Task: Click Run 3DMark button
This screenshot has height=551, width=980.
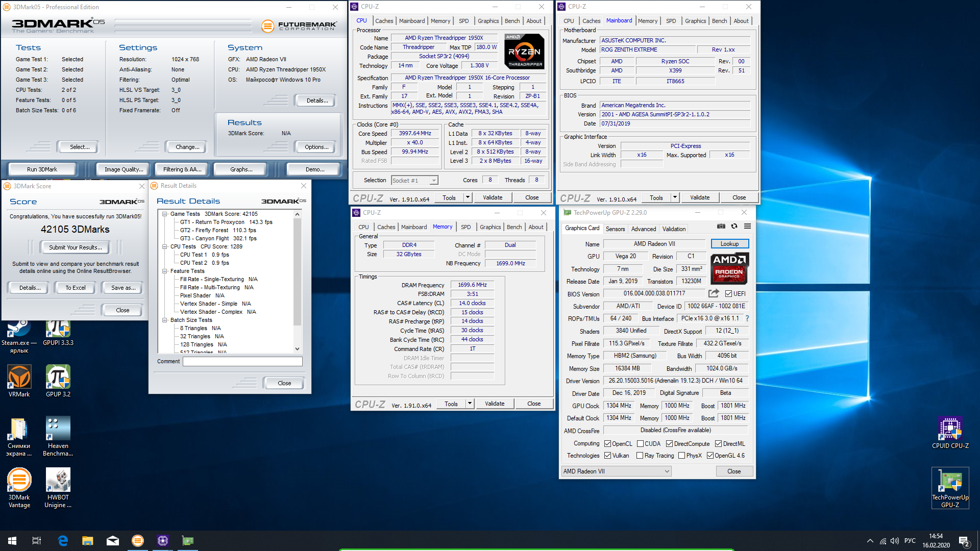Action: (x=42, y=169)
